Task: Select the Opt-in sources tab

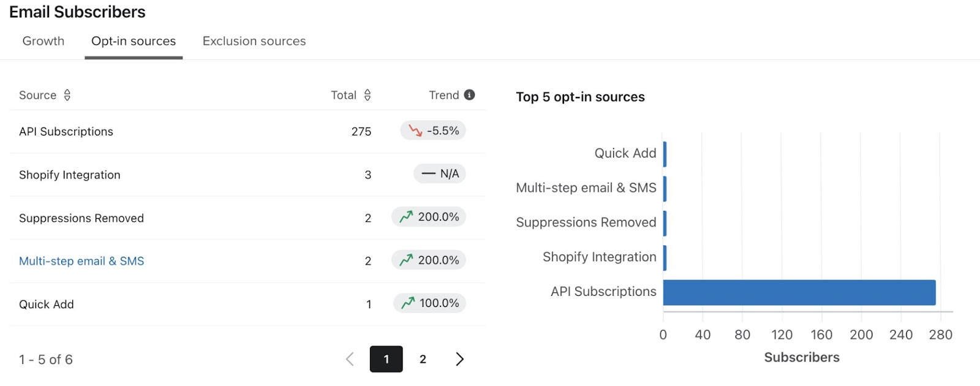Action: [134, 41]
